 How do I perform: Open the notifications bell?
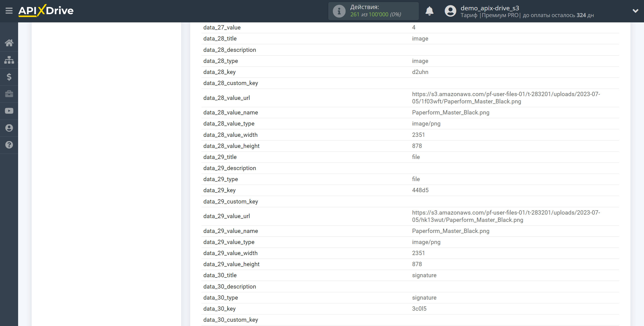[429, 11]
